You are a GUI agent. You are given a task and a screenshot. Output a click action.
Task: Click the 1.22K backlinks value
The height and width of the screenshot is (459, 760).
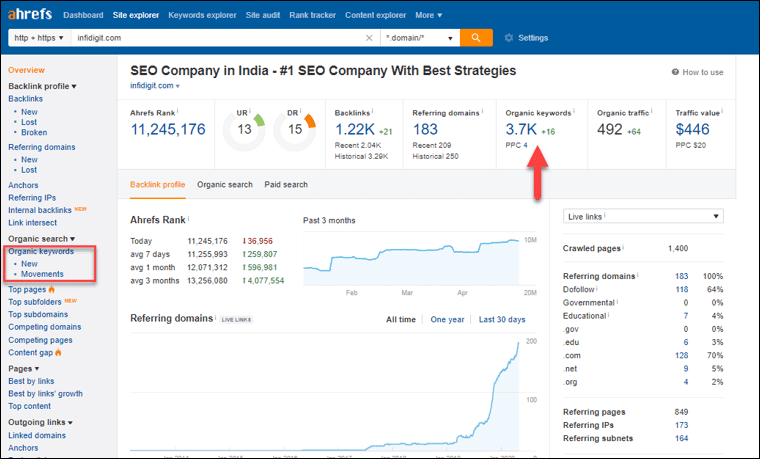point(355,129)
